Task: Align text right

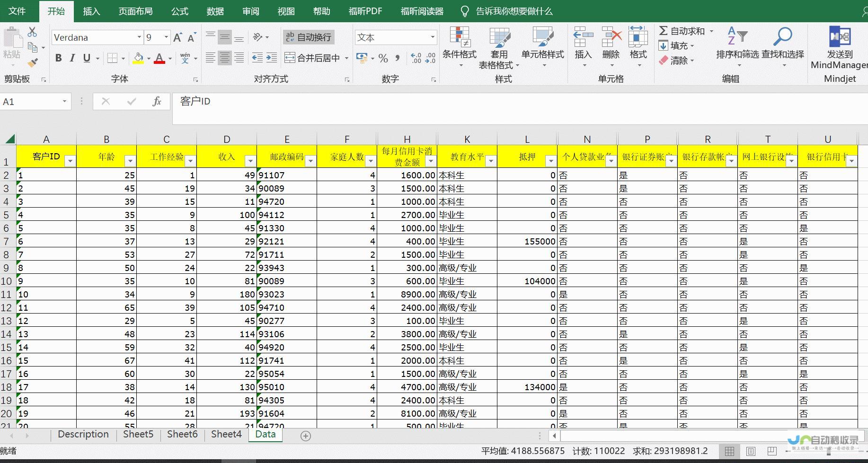Action: pos(239,58)
